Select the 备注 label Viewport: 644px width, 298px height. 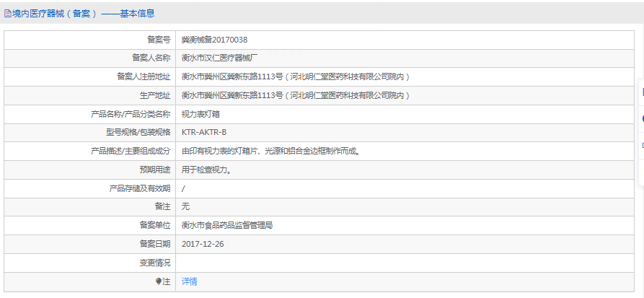coord(163,207)
